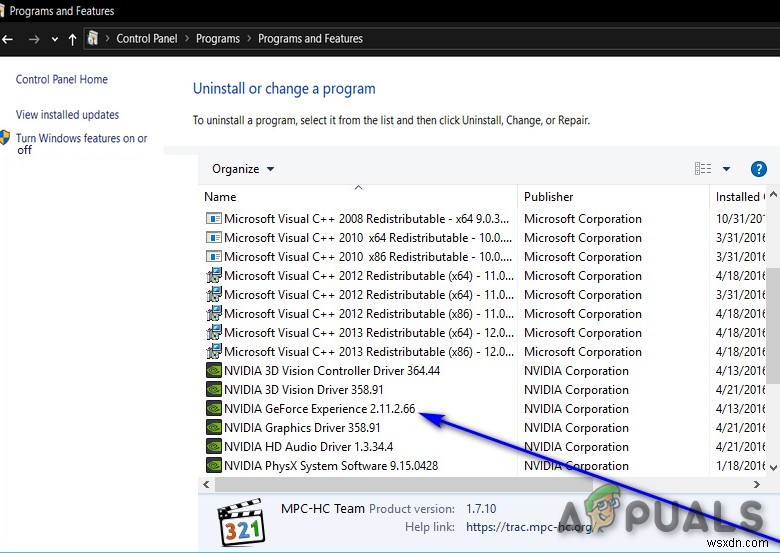Screen dimensions: 780x553
Task: Click icon of first Visual C++ 2012 (x64) entry
Action: tap(213, 276)
